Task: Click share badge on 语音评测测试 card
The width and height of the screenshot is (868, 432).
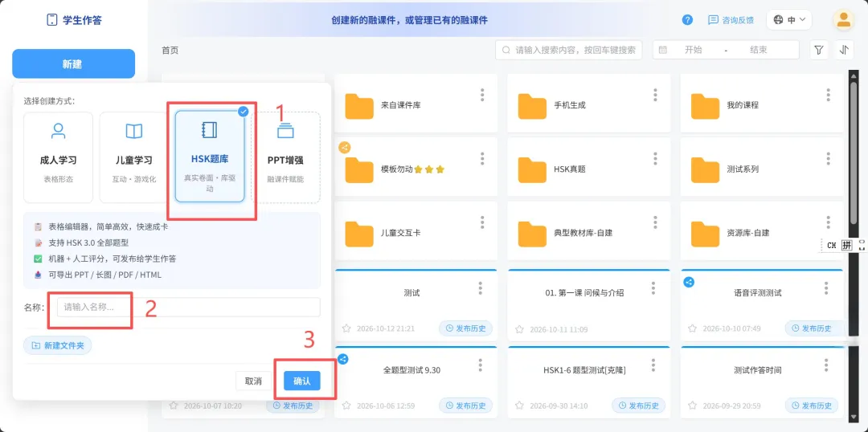Action: pyautogui.click(x=690, y=282)
